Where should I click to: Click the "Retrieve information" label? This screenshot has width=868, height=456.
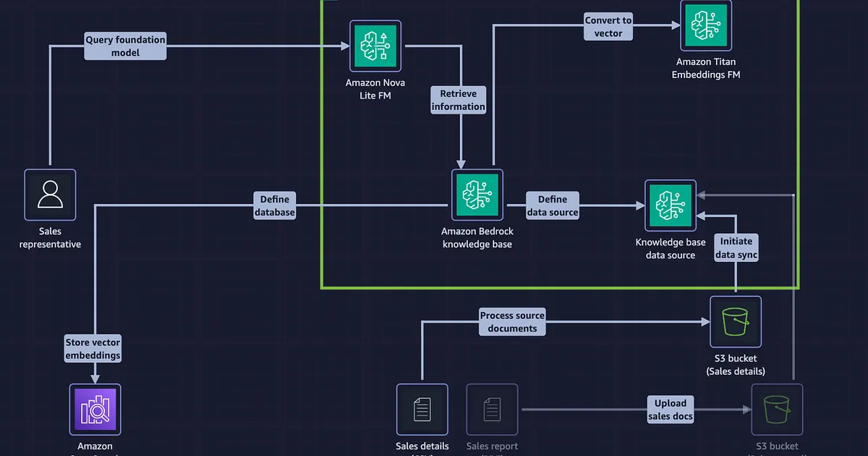(459, 100)
